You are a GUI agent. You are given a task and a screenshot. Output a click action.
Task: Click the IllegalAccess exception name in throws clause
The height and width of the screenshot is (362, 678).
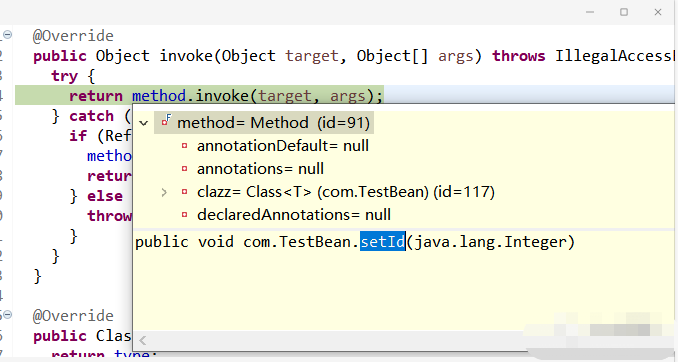pos(614,56)
